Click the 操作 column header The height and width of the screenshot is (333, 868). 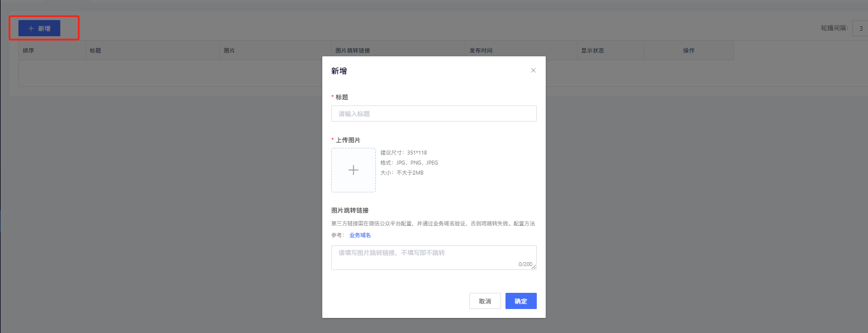click(688, 51)
